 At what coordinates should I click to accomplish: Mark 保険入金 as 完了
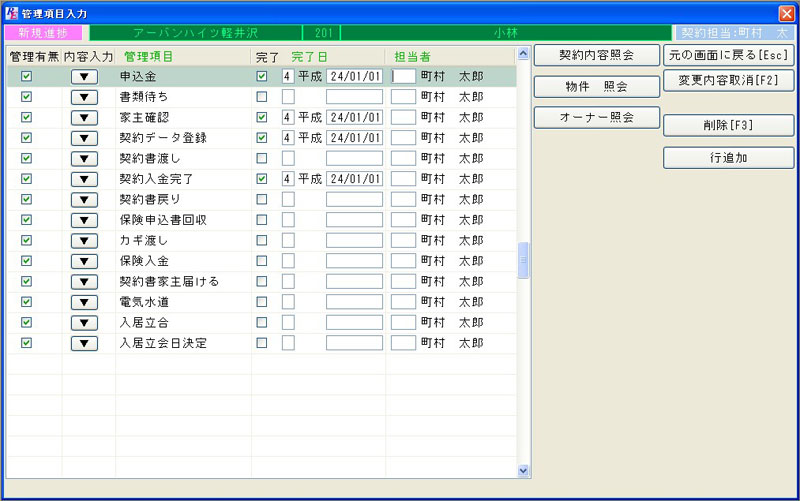tap(262, 261)
